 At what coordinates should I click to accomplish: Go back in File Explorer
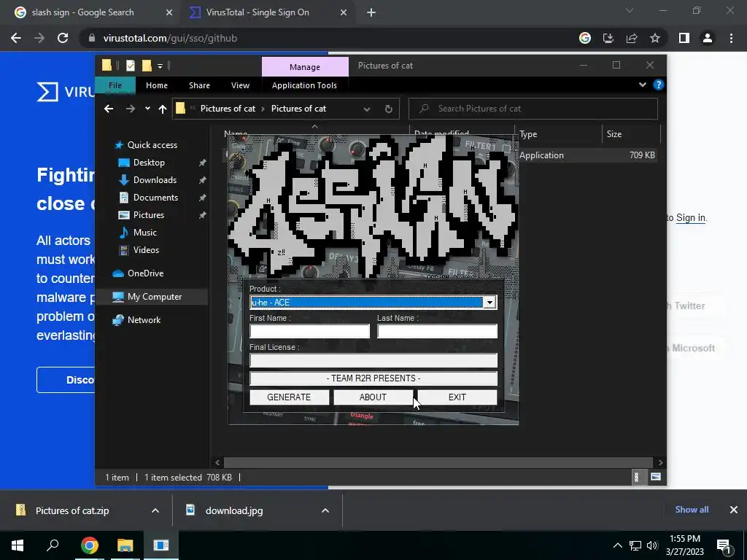tap(109, 109)
